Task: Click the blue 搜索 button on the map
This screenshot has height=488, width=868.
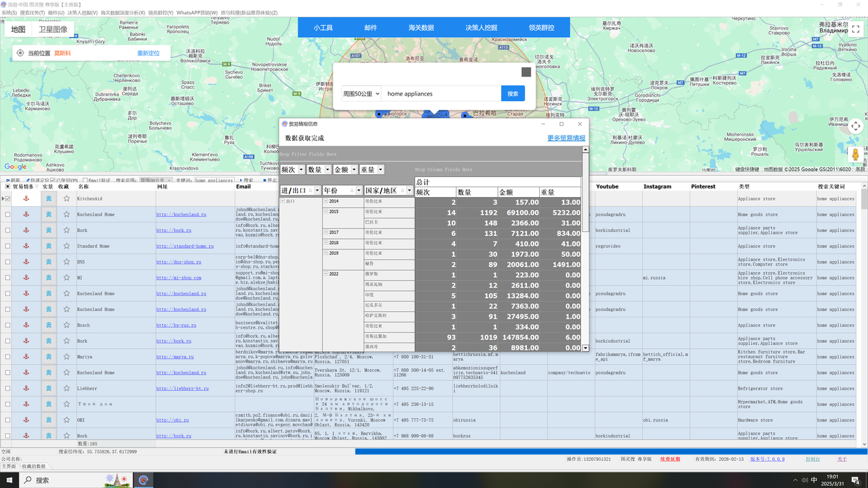Action: (x=513, y=94)
